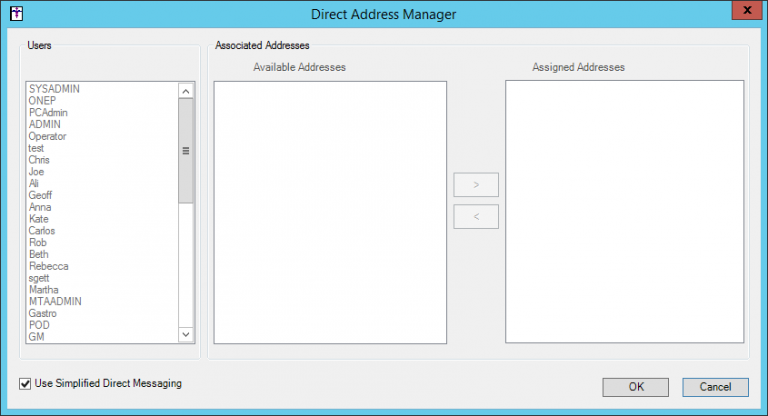Viewport: 768px width, 416px height.
Task: Click the assign arrow (>) button
Action: [475, 185]
